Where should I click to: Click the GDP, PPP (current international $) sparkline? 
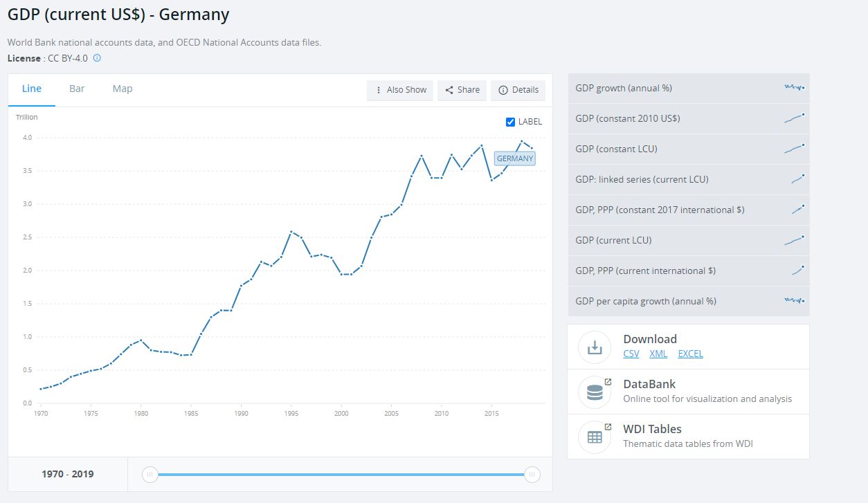click(797, 271)
